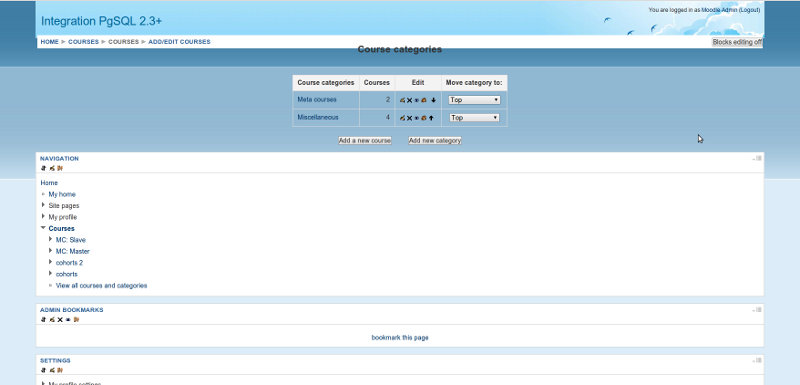Screen dimensions: 800x385
Task: Turn Blocks editing off
Action: 737,42
